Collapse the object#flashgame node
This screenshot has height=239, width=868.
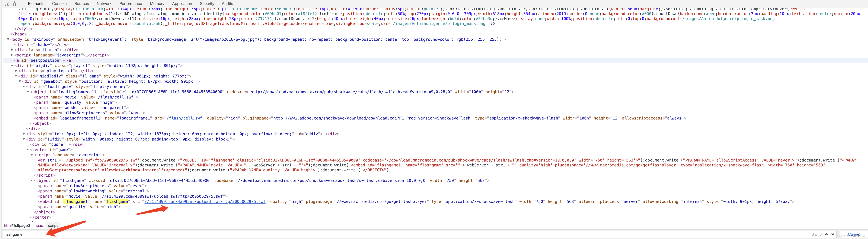pyautogui.click(x=32, y=180)
